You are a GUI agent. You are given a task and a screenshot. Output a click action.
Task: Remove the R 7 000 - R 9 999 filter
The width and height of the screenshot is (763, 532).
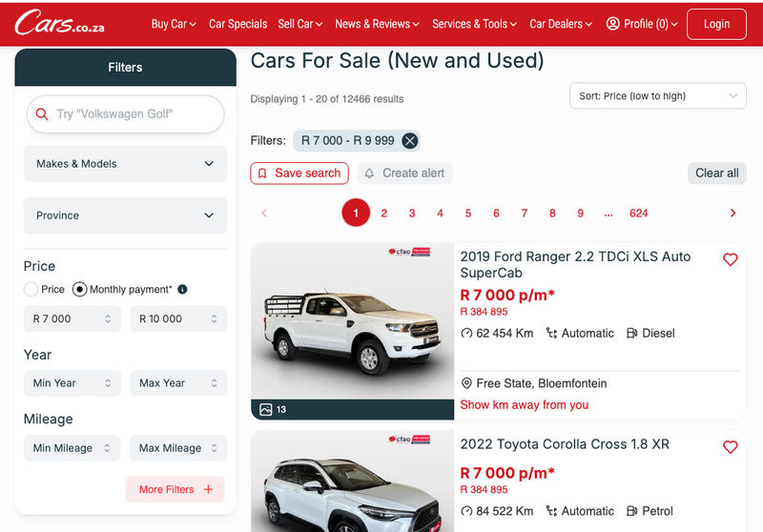(410, 141)
